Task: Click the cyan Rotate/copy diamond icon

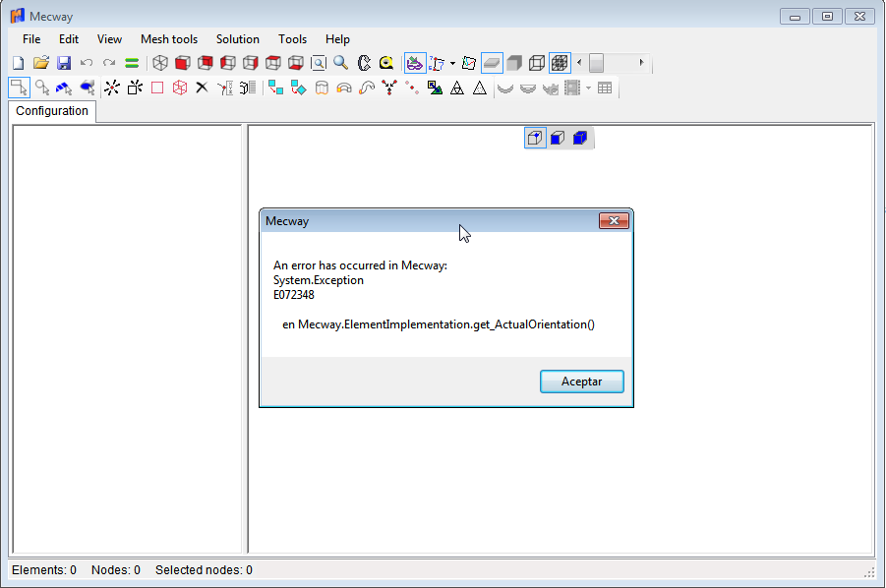Action: tap(298, 88)
